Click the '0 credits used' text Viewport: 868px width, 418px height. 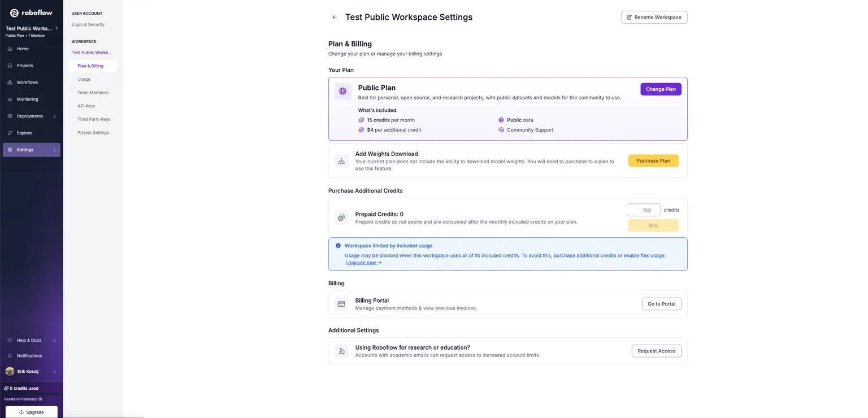pos(24,389)
